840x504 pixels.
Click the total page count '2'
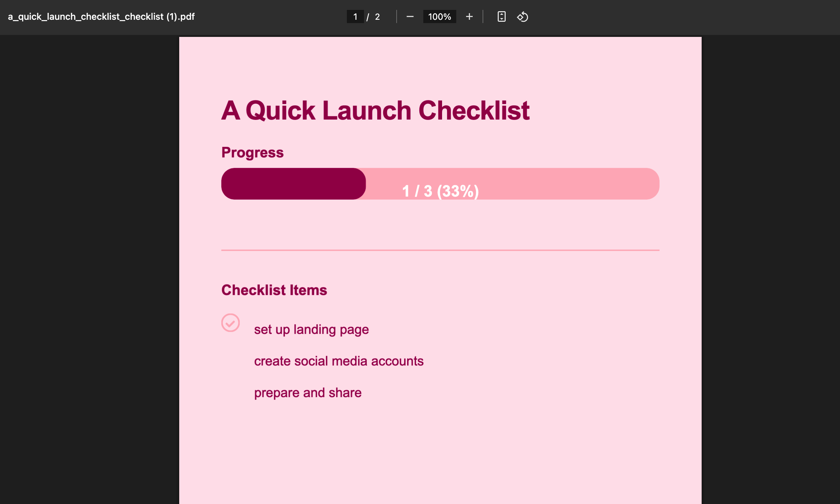pos(377,17)
